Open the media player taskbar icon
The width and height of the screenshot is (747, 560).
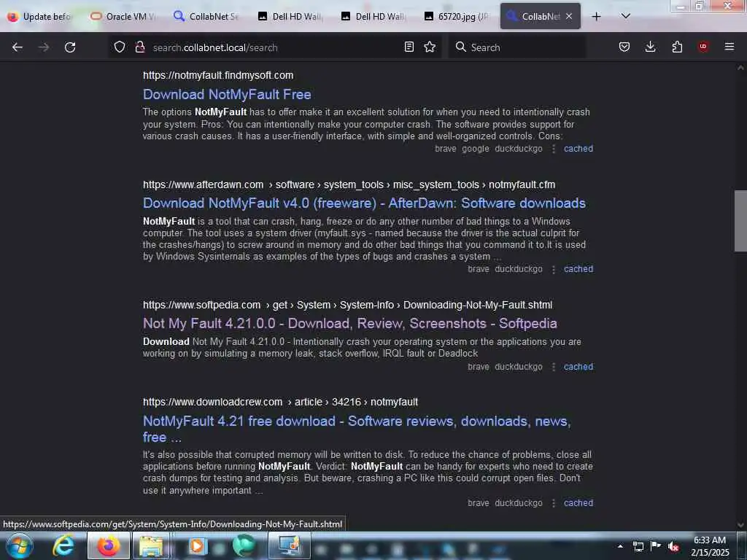[x=196, y=545]
